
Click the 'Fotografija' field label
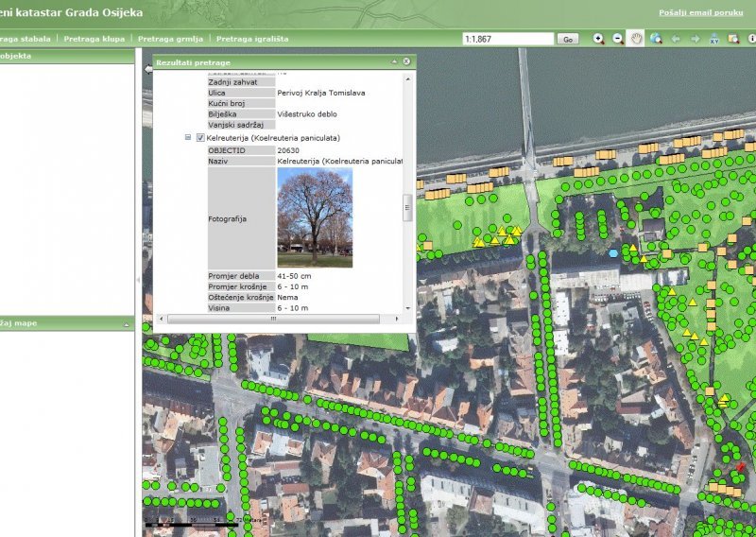coord(242,218)
